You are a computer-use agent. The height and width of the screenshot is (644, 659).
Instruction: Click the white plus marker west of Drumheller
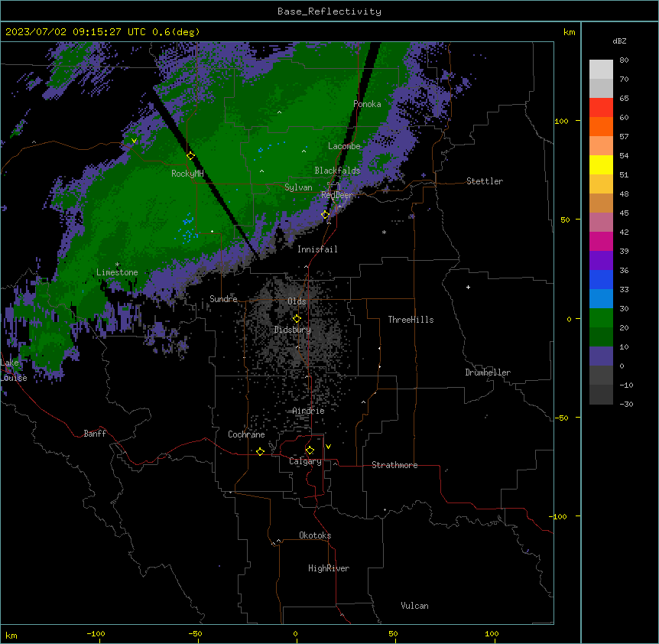pos(468,287)
